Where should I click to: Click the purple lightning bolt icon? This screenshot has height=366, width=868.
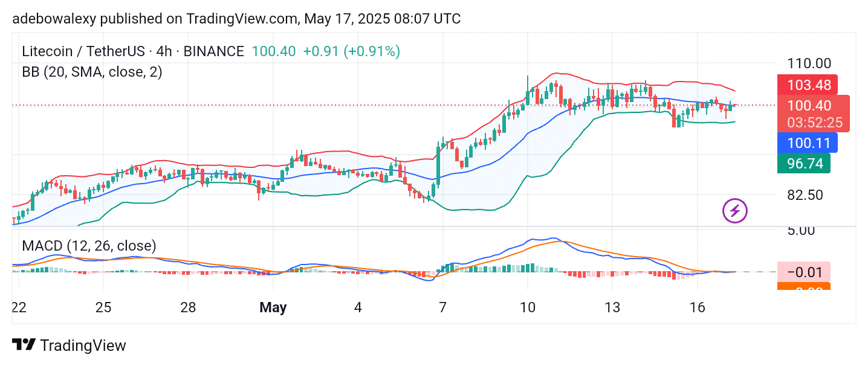coord(735,211)
